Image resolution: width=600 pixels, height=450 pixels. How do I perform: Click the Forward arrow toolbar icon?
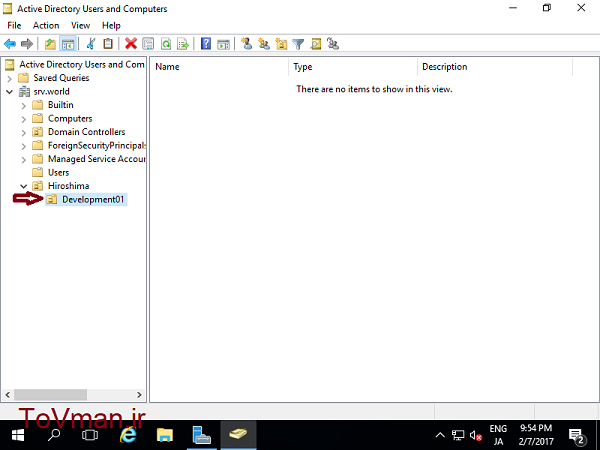27,44
